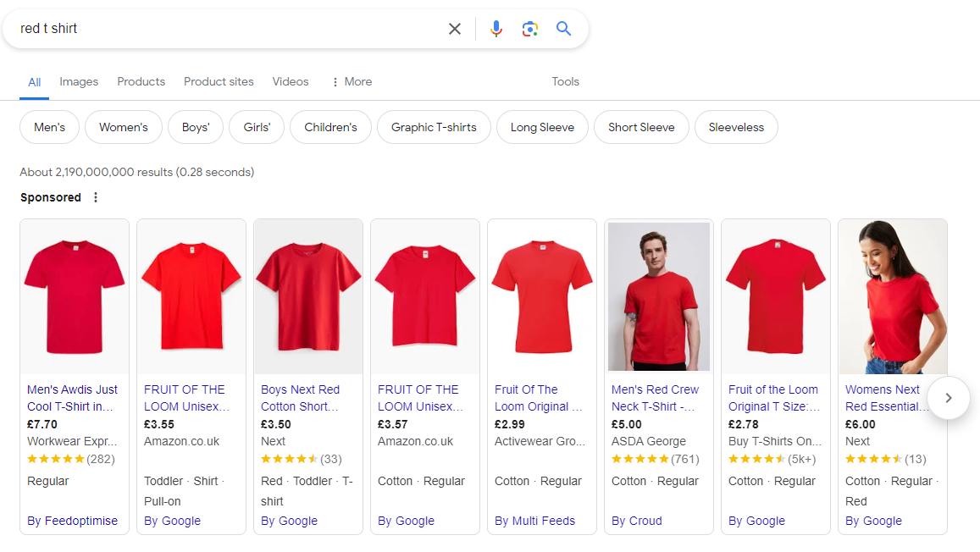The image size is (980, 552).
Task: Click By Google under Boys Next product
Action: [x=290, y=521]
